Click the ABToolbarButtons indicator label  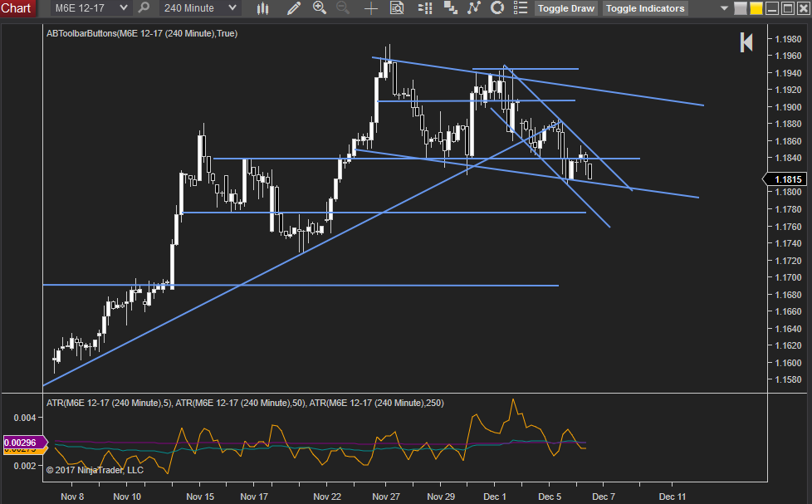click(x=142, y=33)
